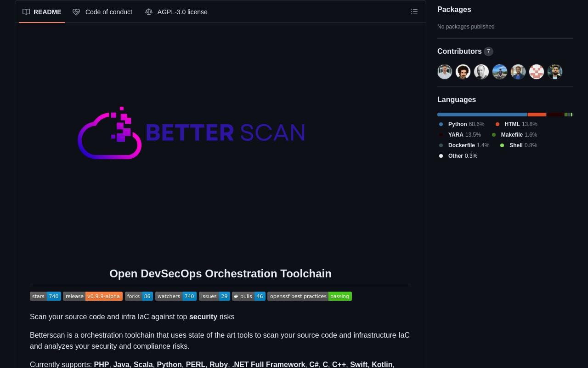Click the YARA dark segment of language bar
Image resolution: width=588 pixels, height=368 pixels.
(x=555, y=115)
